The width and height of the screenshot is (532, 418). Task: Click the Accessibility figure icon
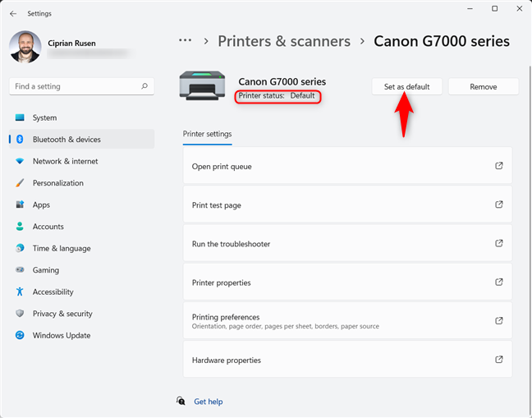coord(20,292)
